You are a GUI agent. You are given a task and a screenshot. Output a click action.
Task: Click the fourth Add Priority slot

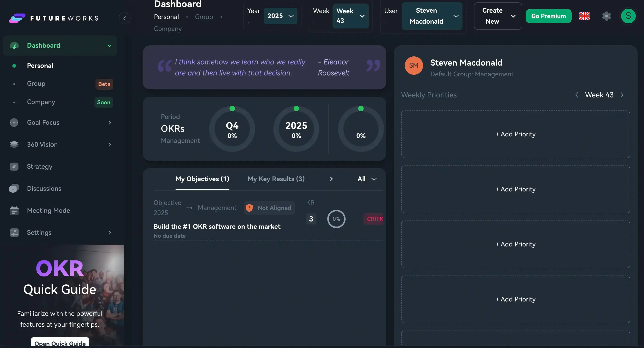515,299
